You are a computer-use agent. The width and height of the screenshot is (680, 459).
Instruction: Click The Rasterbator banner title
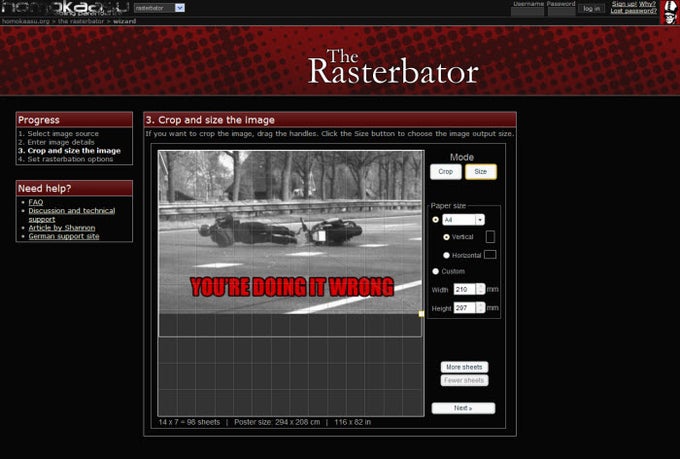tap(393, 66)
